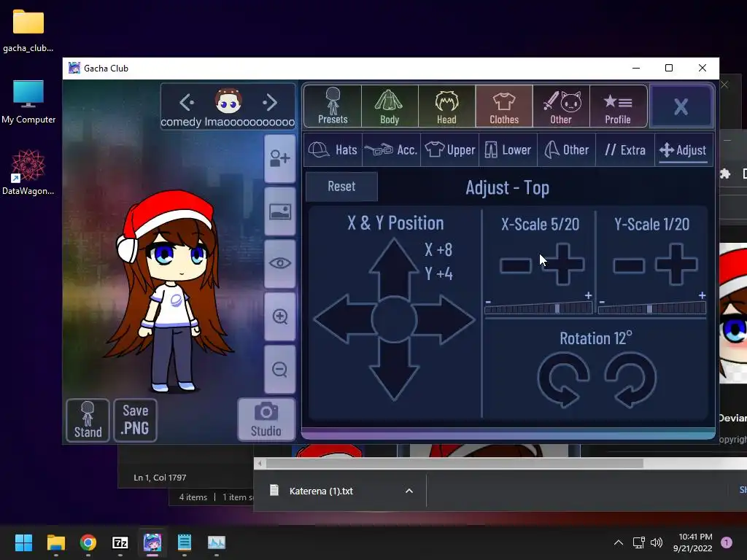
Task: Click the character face avatar icon
Action: (x=228, y=101)
